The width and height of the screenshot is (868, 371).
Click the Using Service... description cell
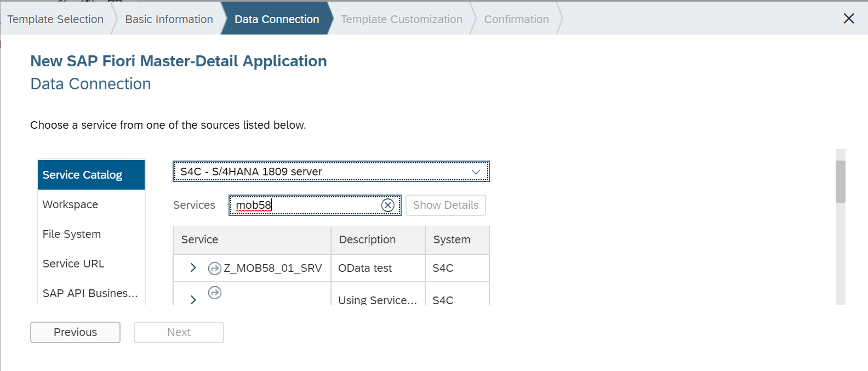click(x=378, y=300)
